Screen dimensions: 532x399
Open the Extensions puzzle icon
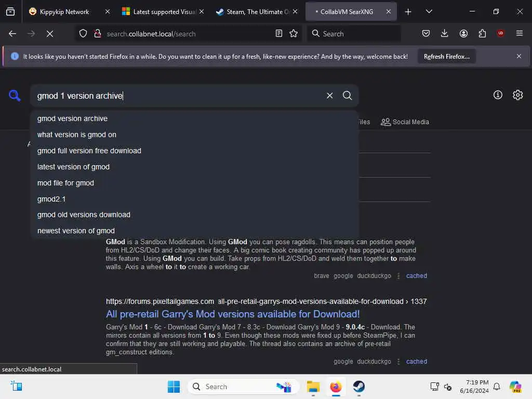coord(482,34)
